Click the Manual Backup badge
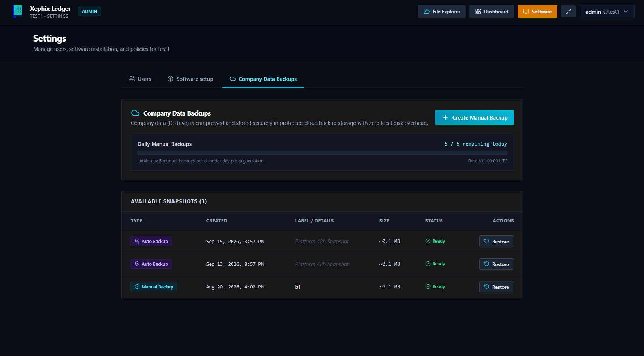Screen dimensions: 644x356 (x=154, y=287)
